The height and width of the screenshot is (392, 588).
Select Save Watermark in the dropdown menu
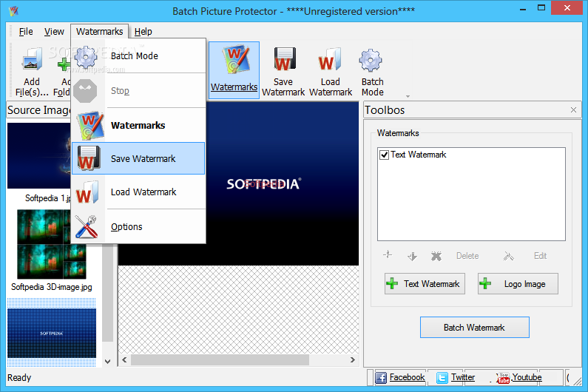138,158
